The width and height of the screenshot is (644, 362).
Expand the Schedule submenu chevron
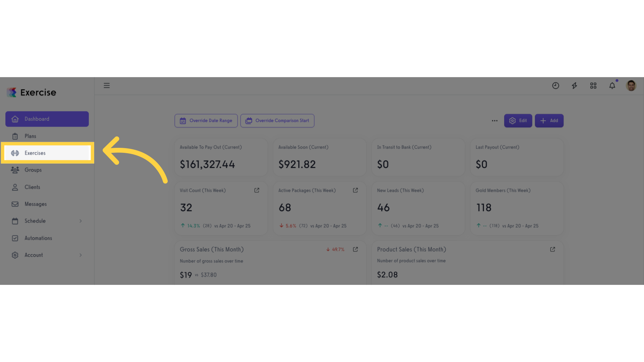[x=80, y=221]
